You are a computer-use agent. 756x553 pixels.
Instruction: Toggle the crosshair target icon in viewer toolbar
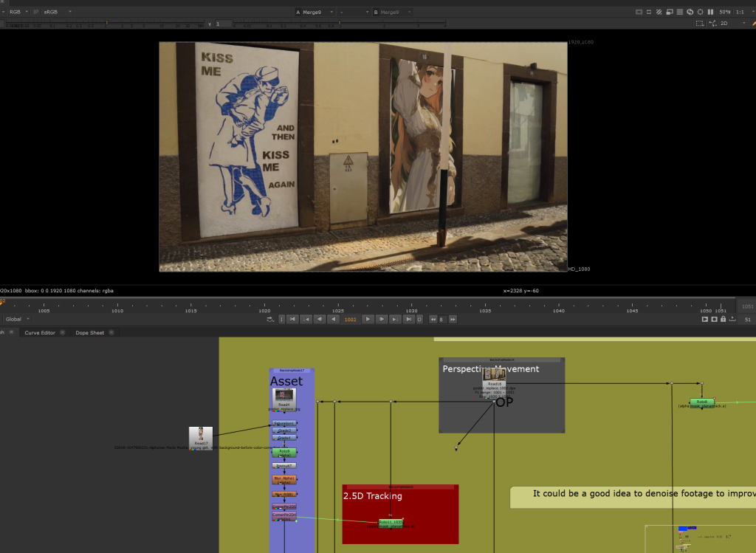(x=700, y=12)
